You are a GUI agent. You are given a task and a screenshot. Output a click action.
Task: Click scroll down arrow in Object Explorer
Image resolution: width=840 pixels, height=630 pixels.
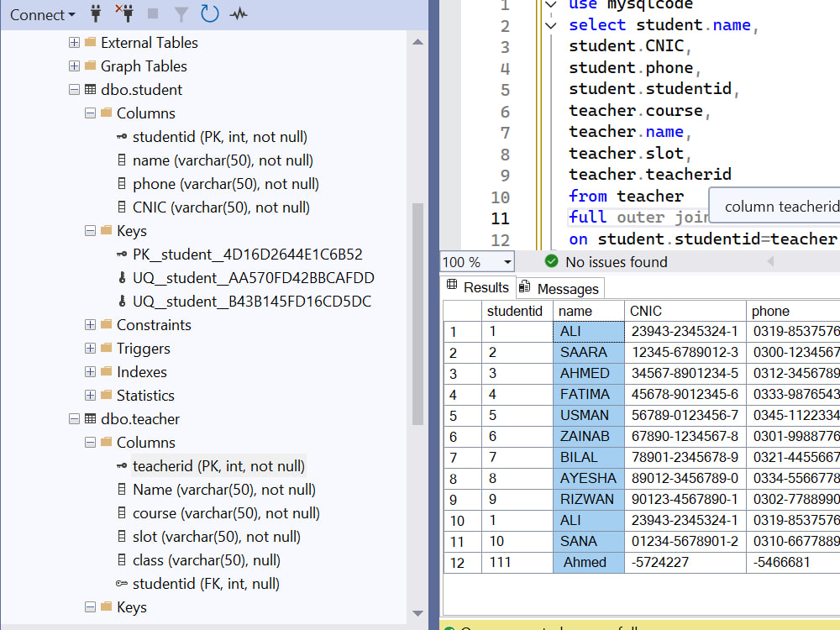click(x=417, y=613)
